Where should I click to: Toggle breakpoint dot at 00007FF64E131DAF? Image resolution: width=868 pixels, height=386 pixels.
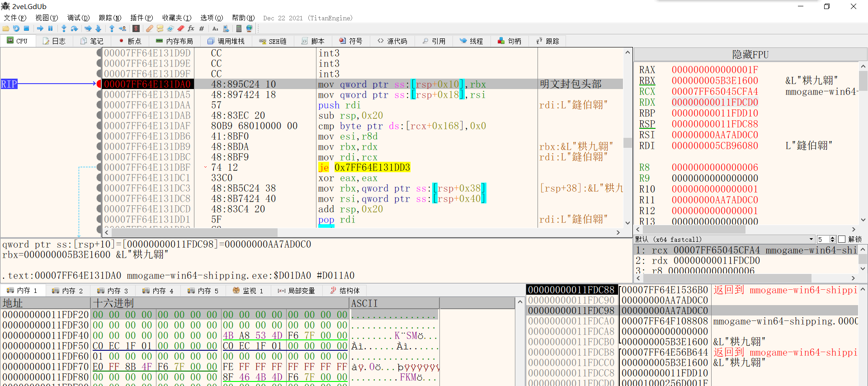tap(99, 126)
